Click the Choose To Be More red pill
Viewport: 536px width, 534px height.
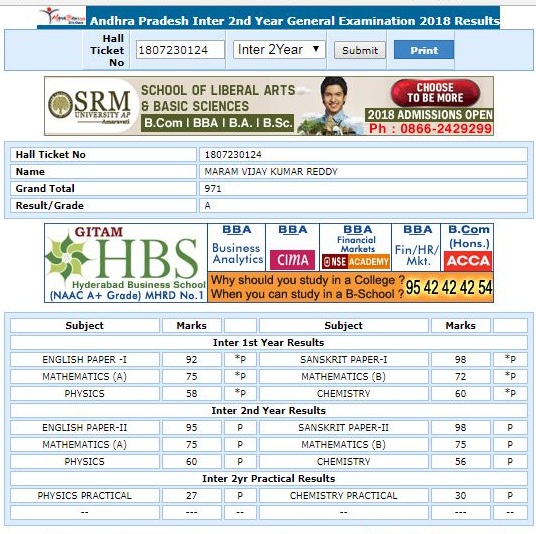point(436,93)
